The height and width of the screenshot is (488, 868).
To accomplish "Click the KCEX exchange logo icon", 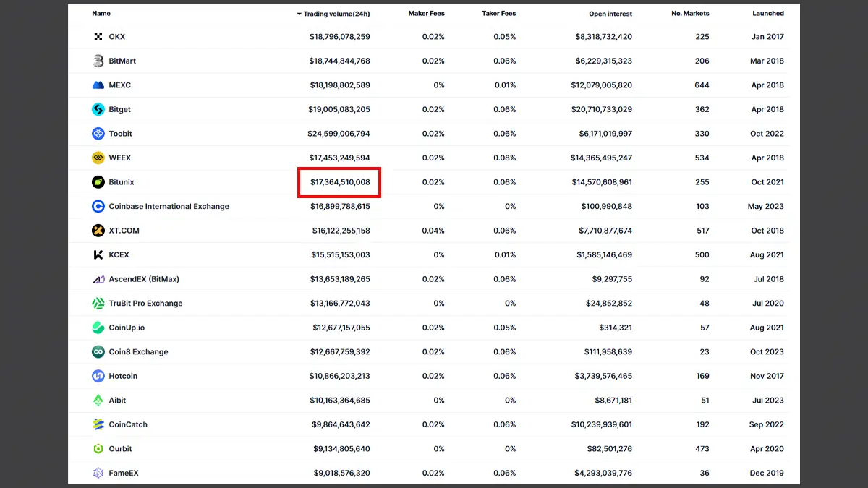I will click(98, 254).
